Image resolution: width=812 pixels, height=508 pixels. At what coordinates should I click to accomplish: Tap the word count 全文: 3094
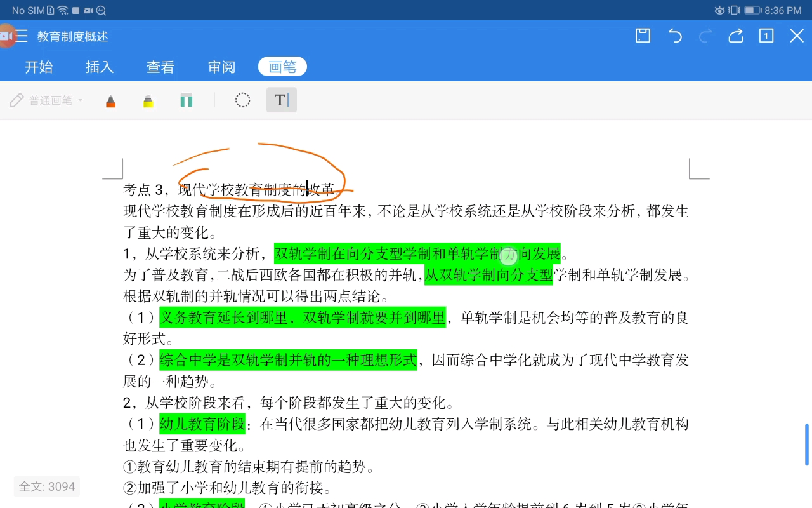[x=47, y=486]
